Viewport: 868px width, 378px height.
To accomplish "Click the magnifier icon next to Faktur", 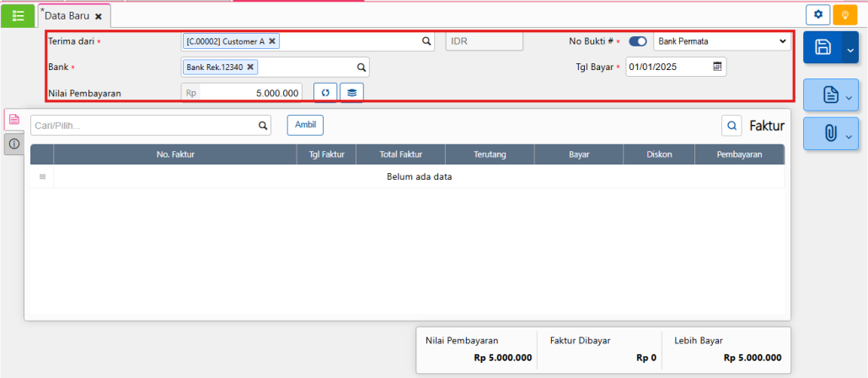I will click(731, 126).
